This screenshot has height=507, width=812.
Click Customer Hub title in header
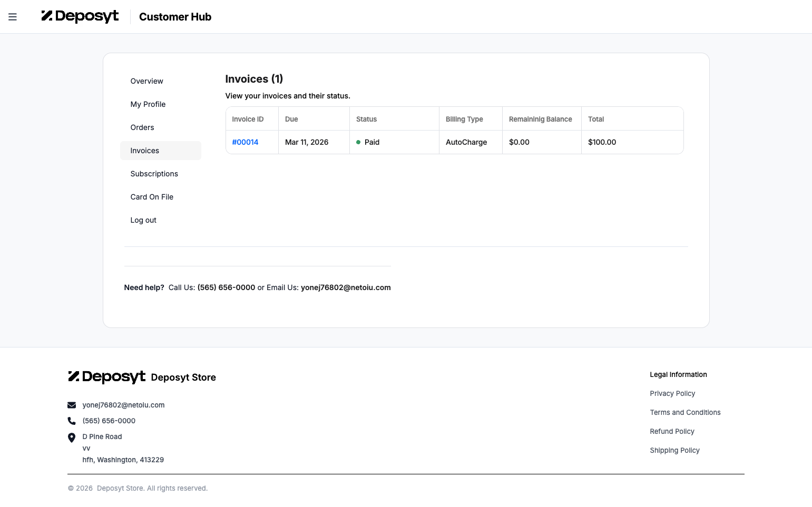click(x=175, y=17)
